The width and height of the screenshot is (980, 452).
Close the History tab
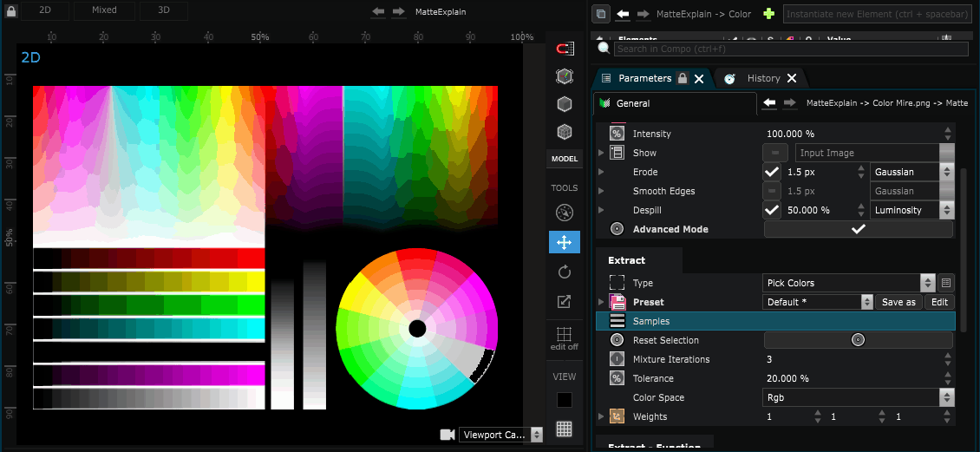pos(791,78)
